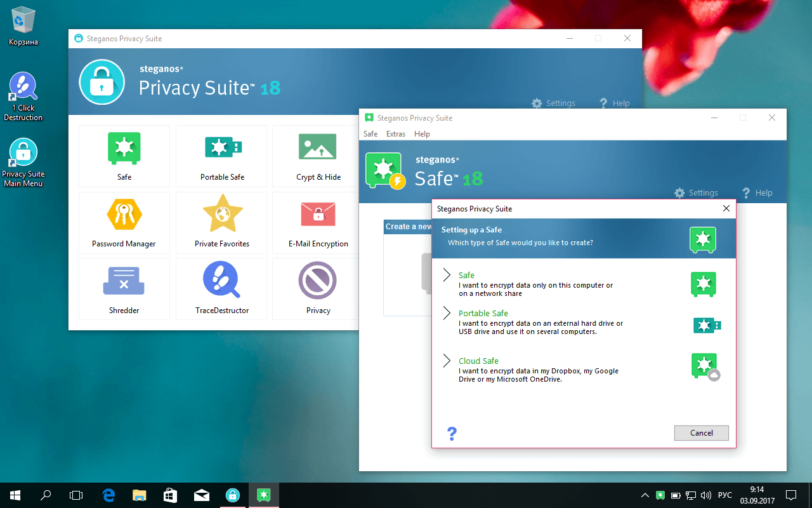Click the blue padlock logo in Privacy Suite header

(x=101, y=82)
